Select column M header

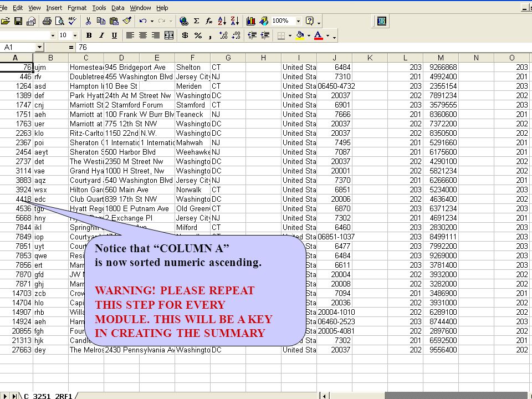(x=441, y=58)
